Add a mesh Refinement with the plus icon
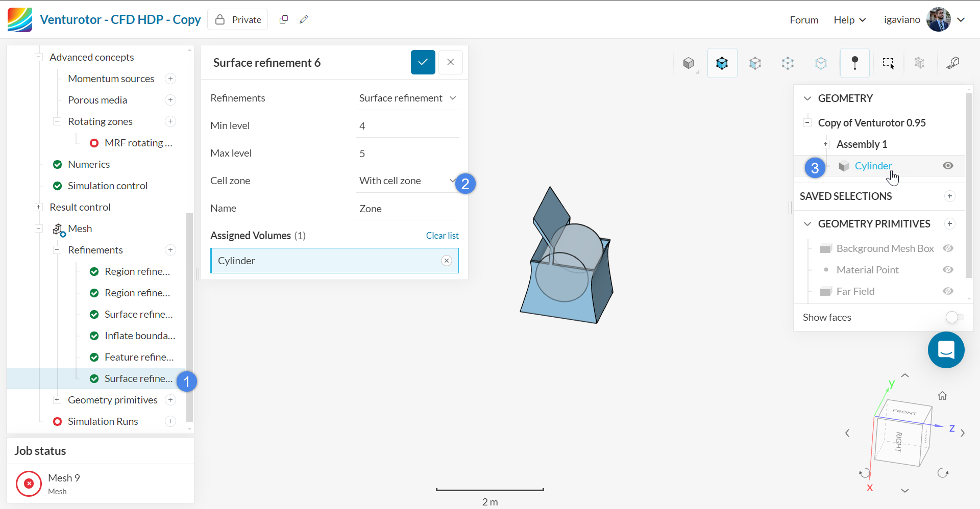Image resolution: width=980 pixels, height=509 pixels. point(170,250)
